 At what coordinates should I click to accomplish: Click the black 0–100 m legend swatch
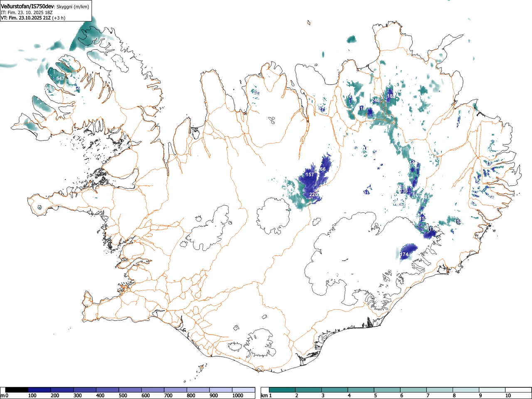click(17, 390)
